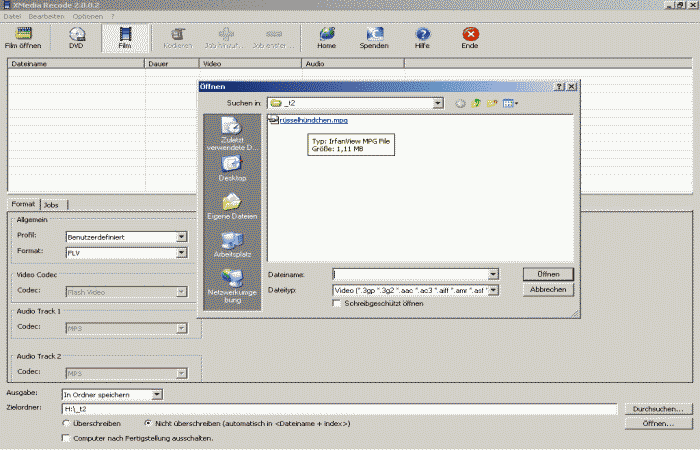Switch to the Jobs tab

[51, 204]
